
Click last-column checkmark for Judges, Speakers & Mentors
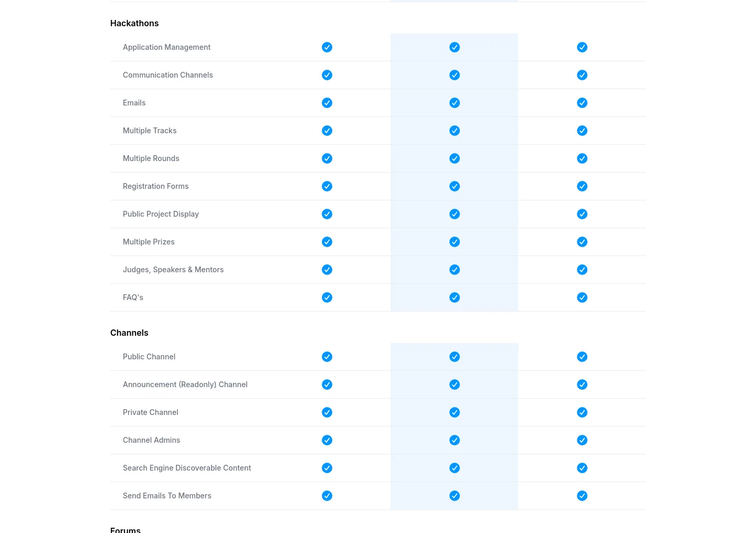click(x=582, y=270)
